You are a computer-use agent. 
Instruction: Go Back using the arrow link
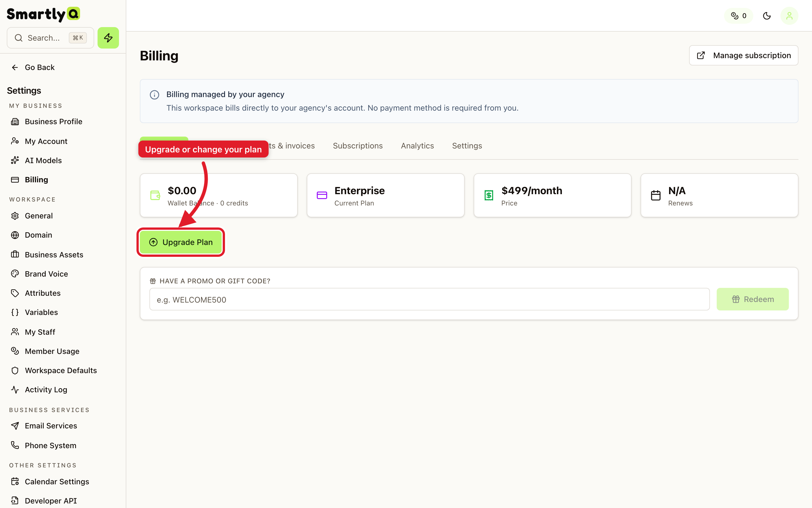pyautogui.click(x=33, y=67)
